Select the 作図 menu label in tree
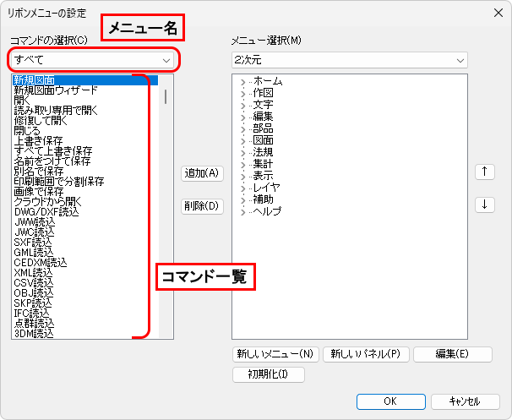The height and width of the screenshot is (420, 512). (x=263, y=93)
